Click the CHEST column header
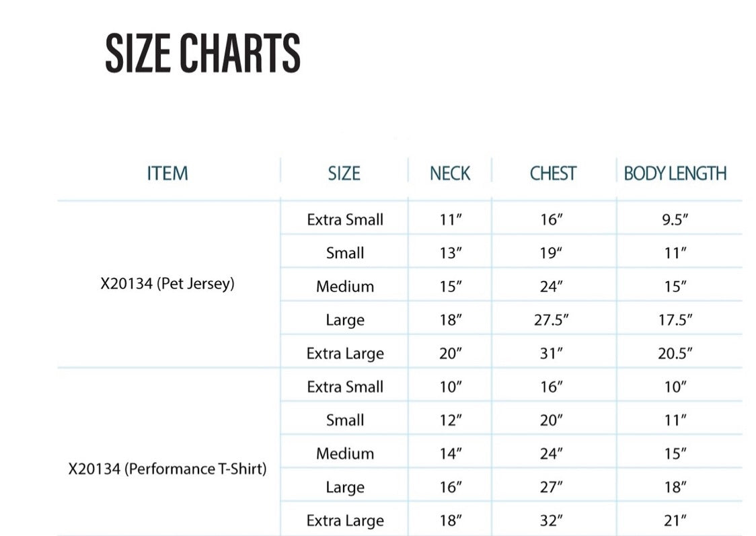The height and width of the screenshot is (536, 756). 553,174
